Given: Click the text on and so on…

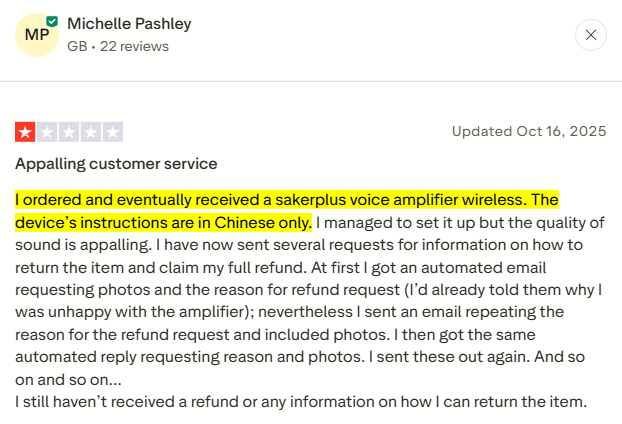Looking at the screenshot, I should click(x=66, y=380).
